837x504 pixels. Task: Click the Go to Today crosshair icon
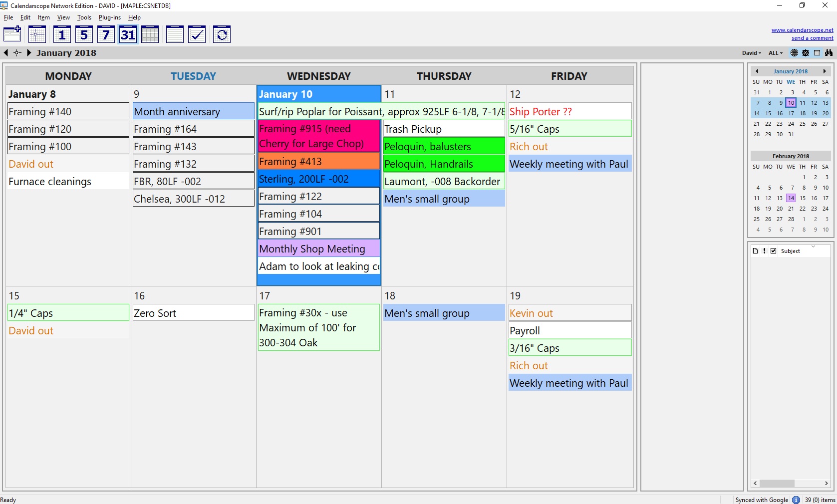pyautogui.click(x=37, y=34)
